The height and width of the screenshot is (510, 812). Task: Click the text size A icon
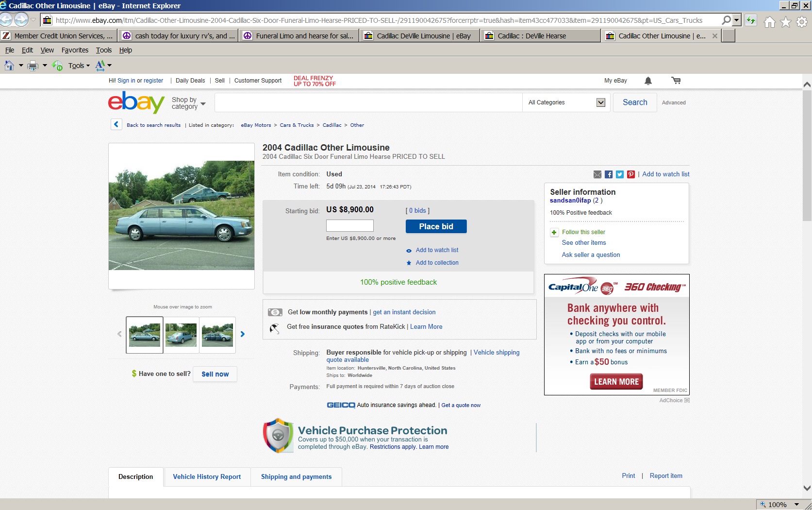click(x=100, y=65)
